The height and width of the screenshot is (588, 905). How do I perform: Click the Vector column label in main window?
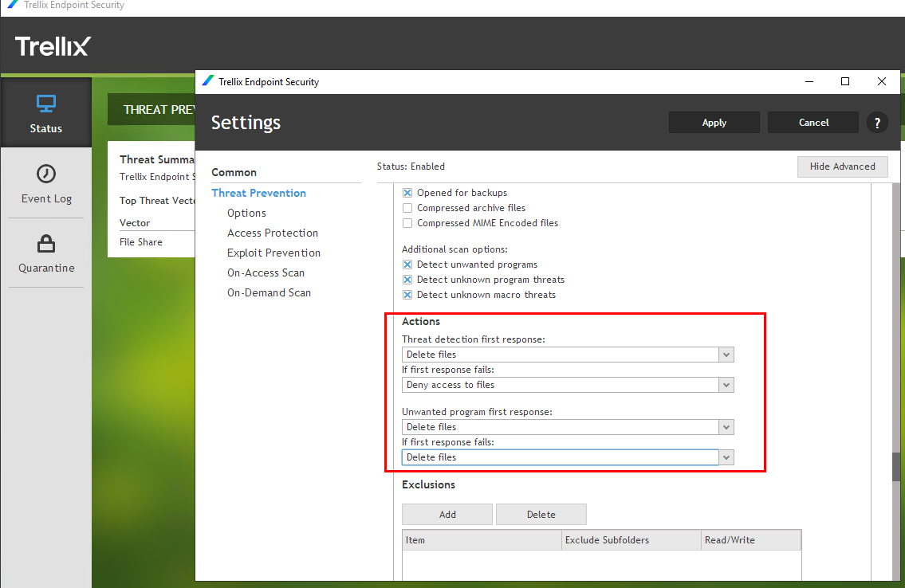(135, 223)
